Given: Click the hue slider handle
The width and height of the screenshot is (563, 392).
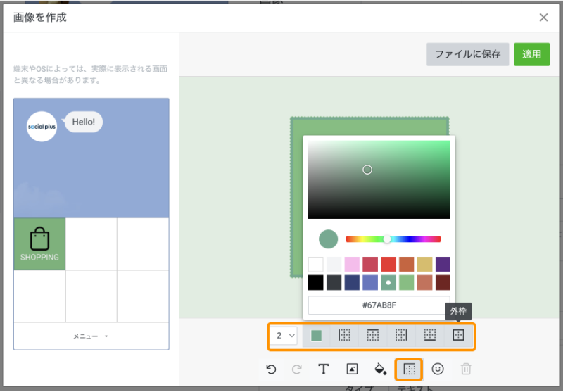Looking at the screenshot, I should pyautogui.click(x=386, y=239).
